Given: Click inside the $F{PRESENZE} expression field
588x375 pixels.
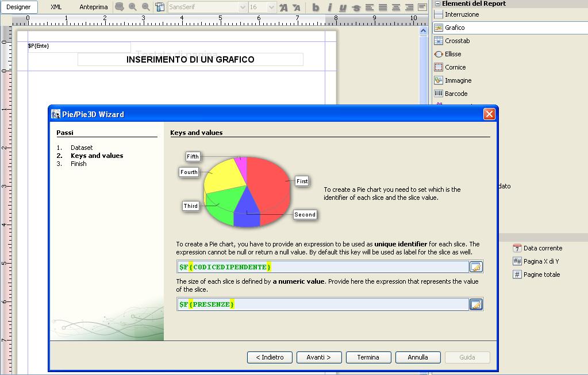Looking at the screenshot, I should click(322, 304).
